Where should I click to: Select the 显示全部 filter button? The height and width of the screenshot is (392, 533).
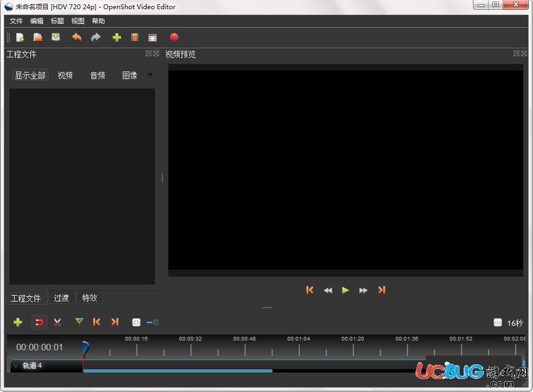coord(30,75)
